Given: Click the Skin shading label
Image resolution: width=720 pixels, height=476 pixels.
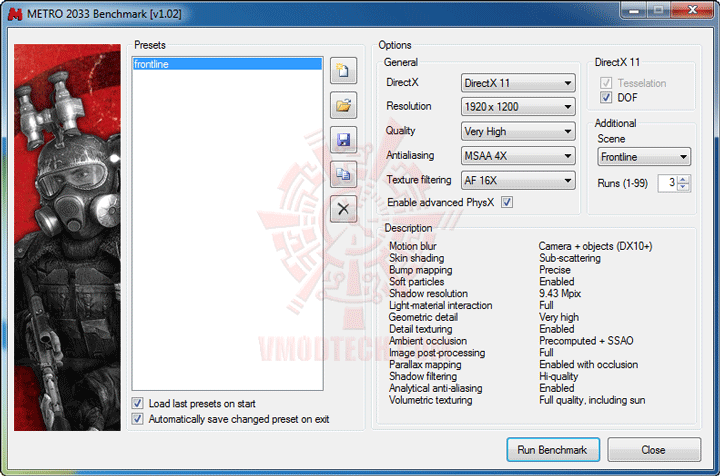Looking at the screenshot, I should [x=416, y=258].
